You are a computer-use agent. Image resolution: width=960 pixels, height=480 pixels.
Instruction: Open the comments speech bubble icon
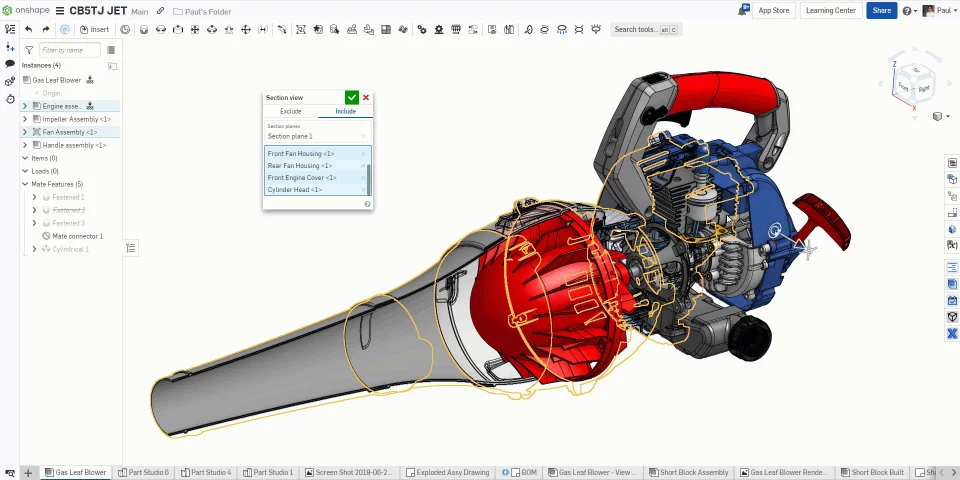point(10,64)
